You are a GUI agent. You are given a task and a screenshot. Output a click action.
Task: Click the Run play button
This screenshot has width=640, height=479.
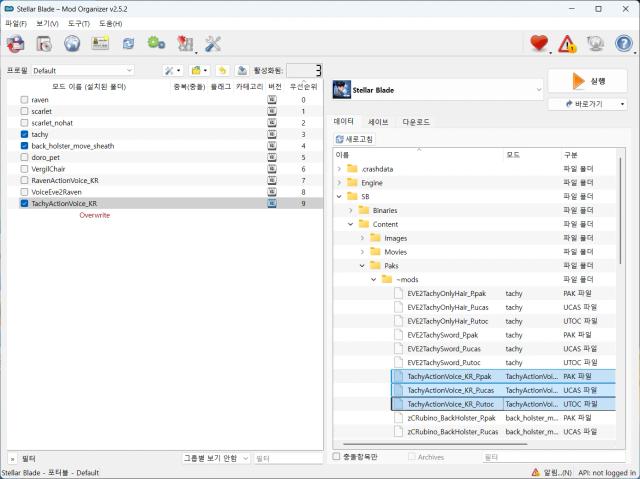587,81
